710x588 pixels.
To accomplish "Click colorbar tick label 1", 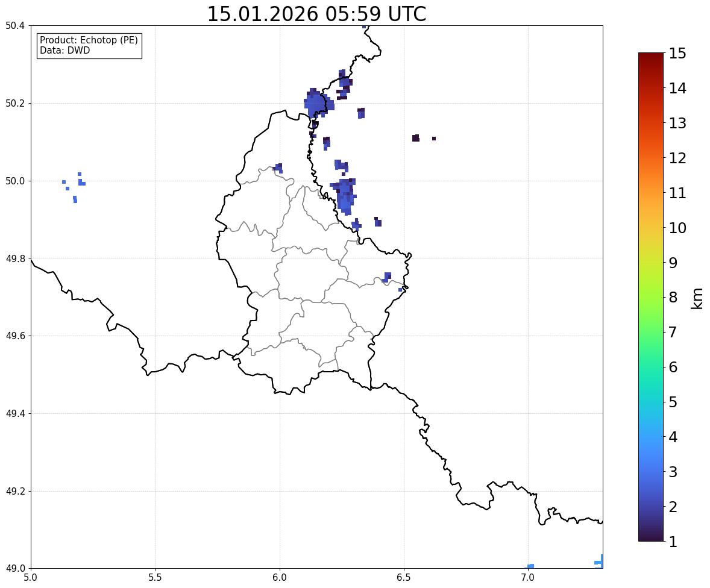I will tap(673, 542).
